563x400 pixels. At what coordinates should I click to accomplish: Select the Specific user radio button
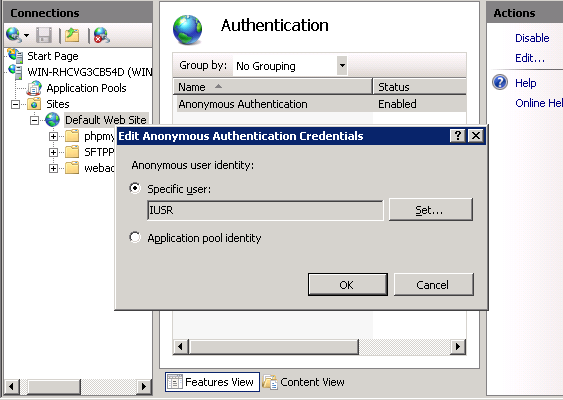click(x=135, y=188)
